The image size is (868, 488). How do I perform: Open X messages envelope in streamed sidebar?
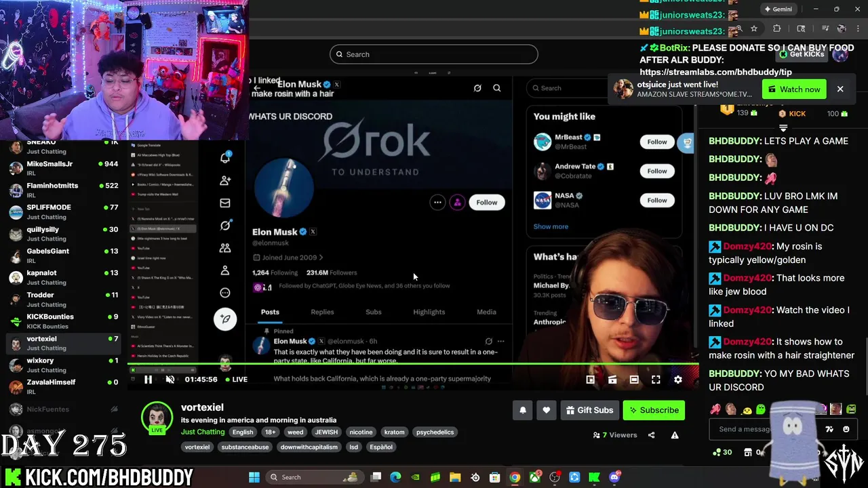pos(225,203)
